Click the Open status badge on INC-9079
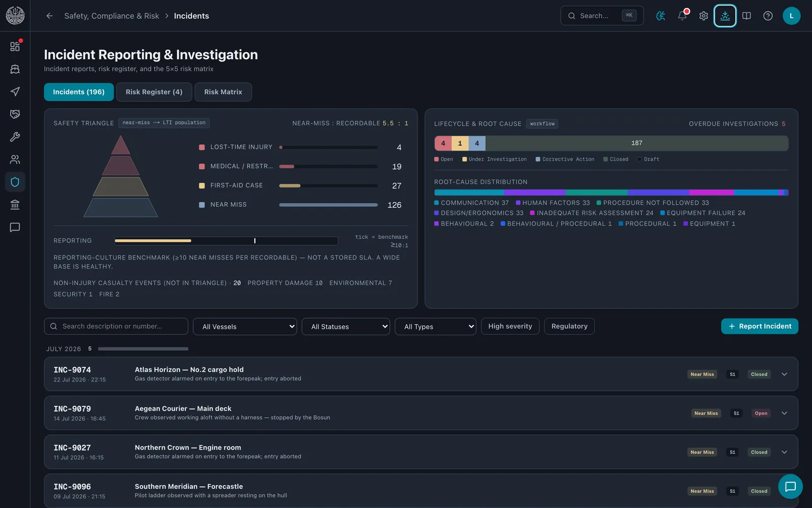 [x=761, y=414]
